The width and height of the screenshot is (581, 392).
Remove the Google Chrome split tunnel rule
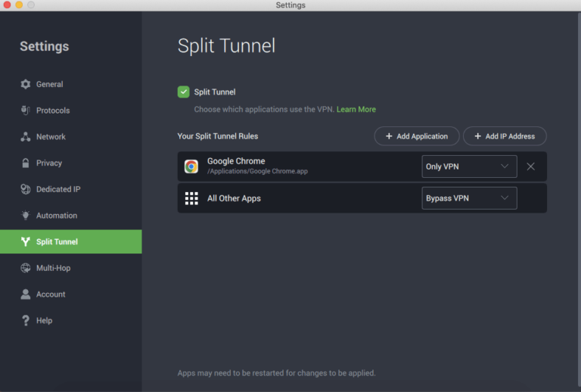[x=530, y=166]
